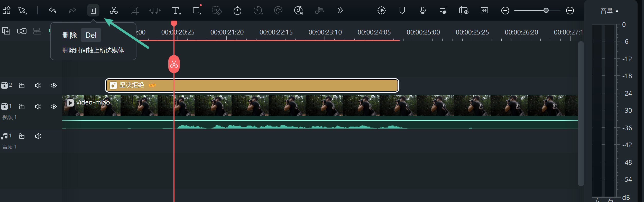
Task: Lock audio track 1
Action: tap(22, 136)
